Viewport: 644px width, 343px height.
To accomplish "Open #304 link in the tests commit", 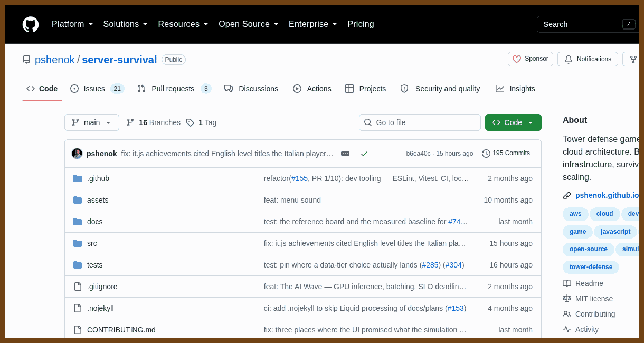I will point(453,265).
